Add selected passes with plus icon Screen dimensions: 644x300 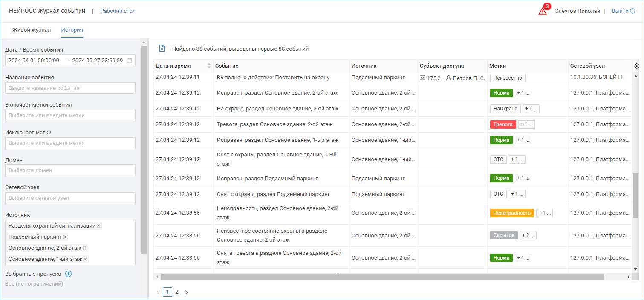68,274
